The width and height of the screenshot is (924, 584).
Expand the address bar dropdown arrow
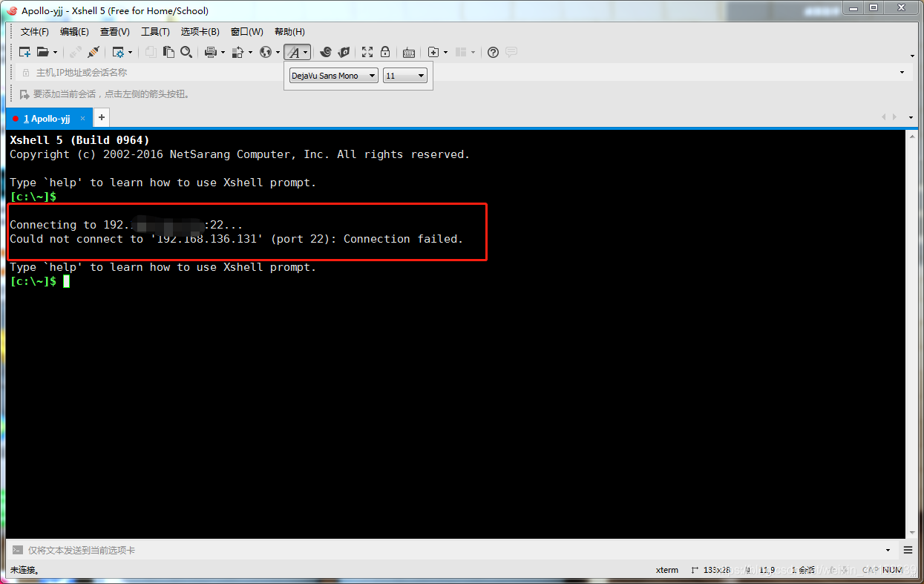pos(902,73)
